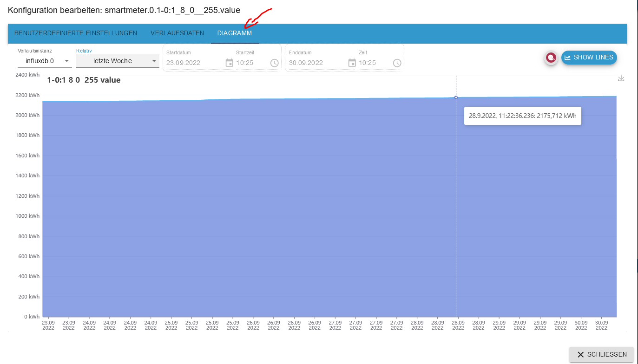Close the dialog with the SCHLIESSEN button

click(602, 354)
